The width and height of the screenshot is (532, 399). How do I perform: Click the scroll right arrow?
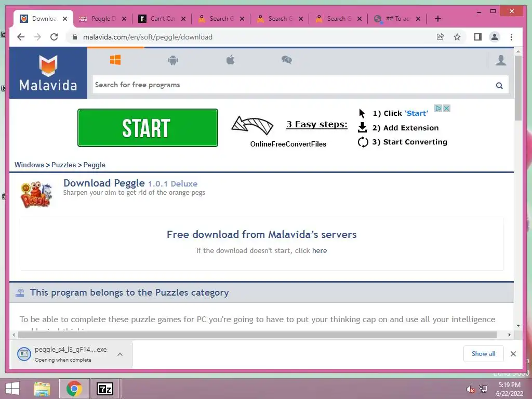pos(509,335)
